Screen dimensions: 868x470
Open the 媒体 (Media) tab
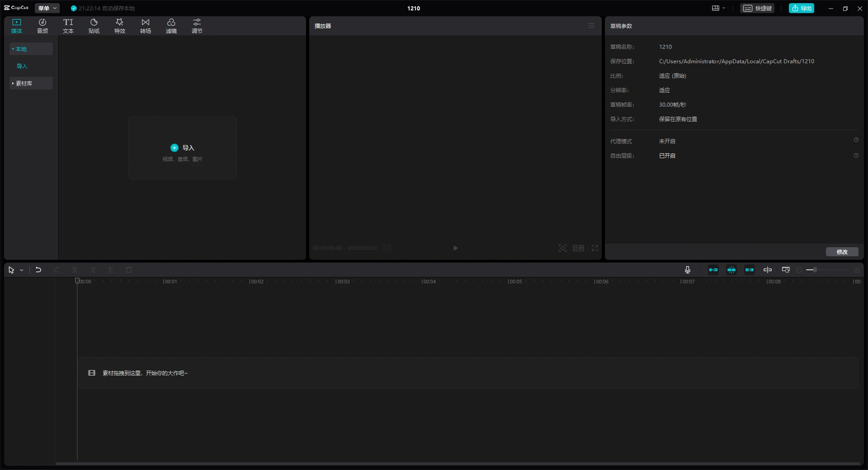17,26
